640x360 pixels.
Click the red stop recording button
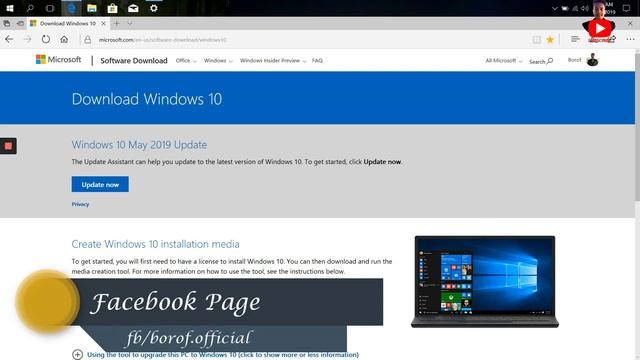coord(8,146)
